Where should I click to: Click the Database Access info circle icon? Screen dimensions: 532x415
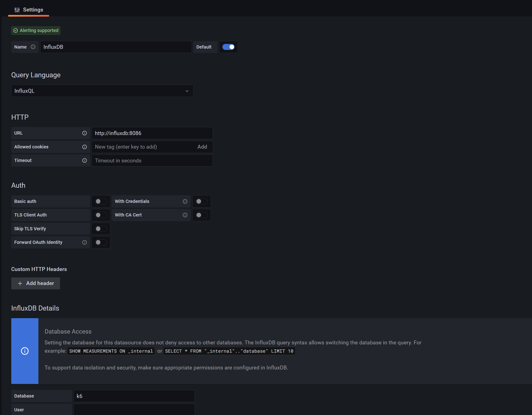coord(25,351)
